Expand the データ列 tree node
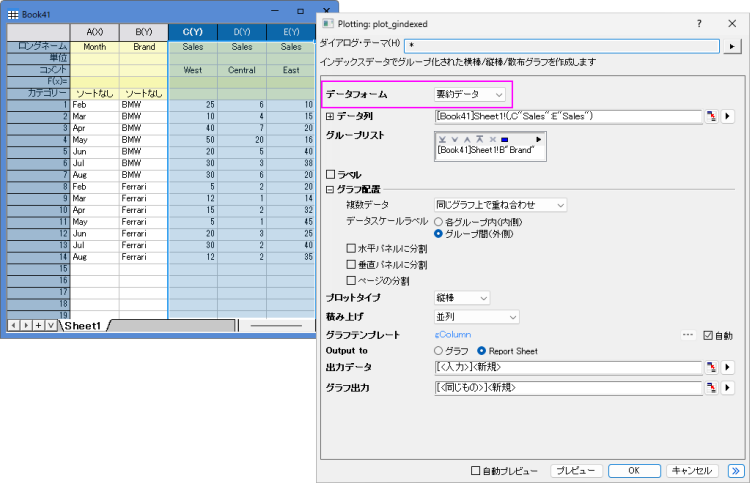The height and width of the screenshot is (483, 750). point(330,116)
